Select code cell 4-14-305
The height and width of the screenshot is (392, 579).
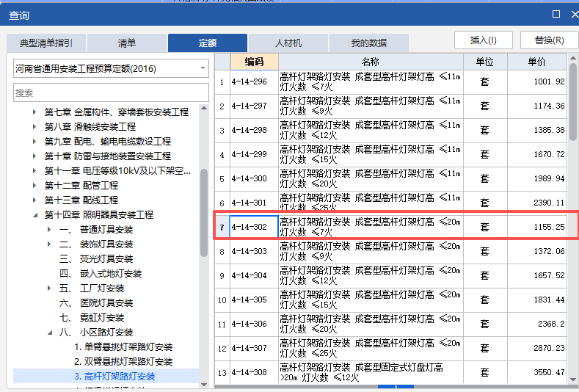tap(254, 300)
